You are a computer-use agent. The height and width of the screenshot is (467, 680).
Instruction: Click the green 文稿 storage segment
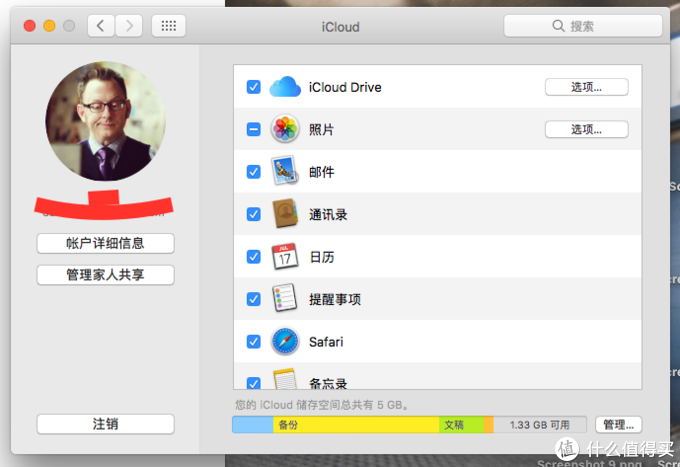tap(461, 425)
